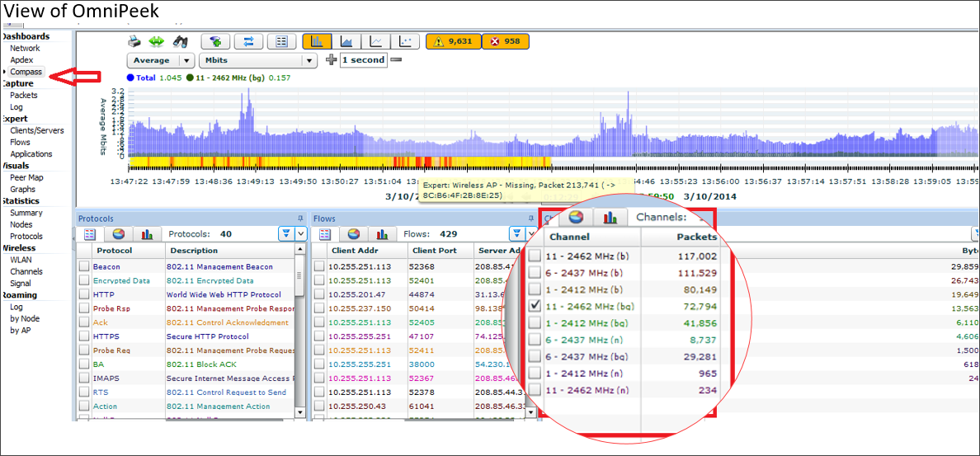Sort by the Description column header
Screen dimensions: 980x456
pyautogui.click(x=229, y=251)
